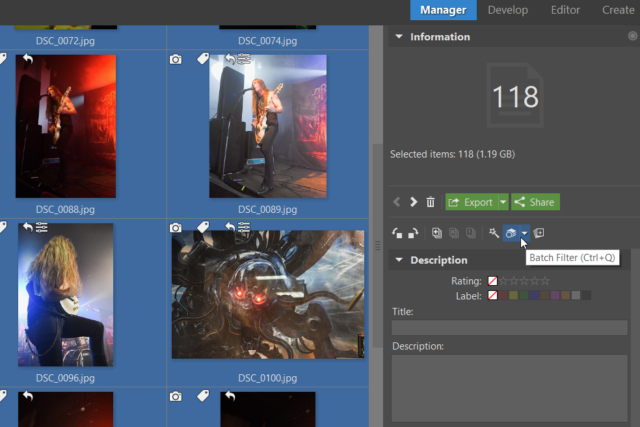Open the Batch Filter tool
This screenshot has height=427, width=640.
511,233
